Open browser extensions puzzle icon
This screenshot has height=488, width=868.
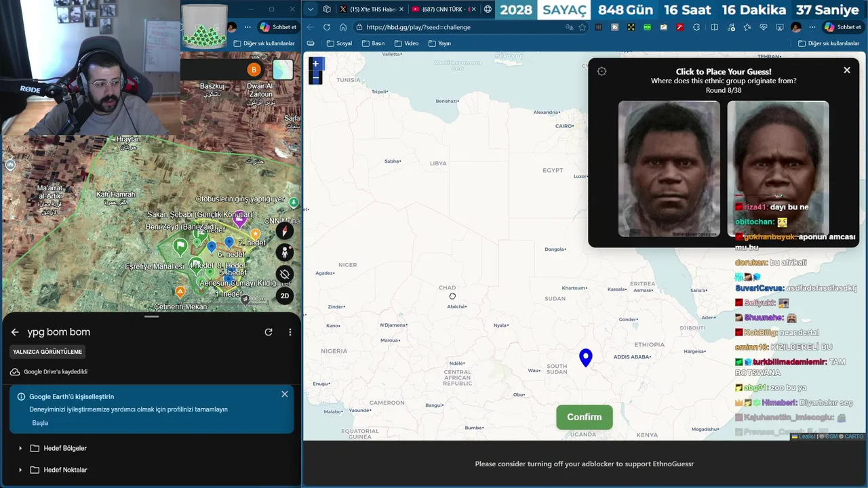pyautogui.click(x=696, y=27)
